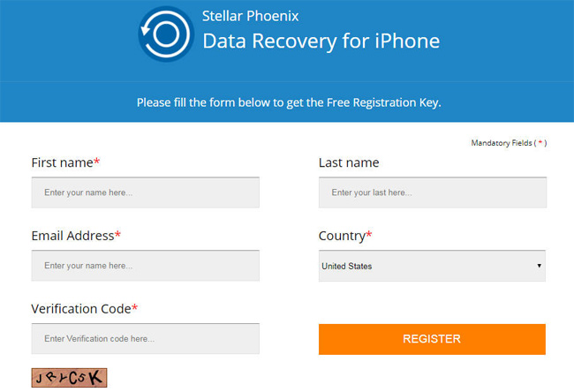This screenshot has width=574, height=392.
Task: Click into the Last name text box
Action: tap(432, 192)
